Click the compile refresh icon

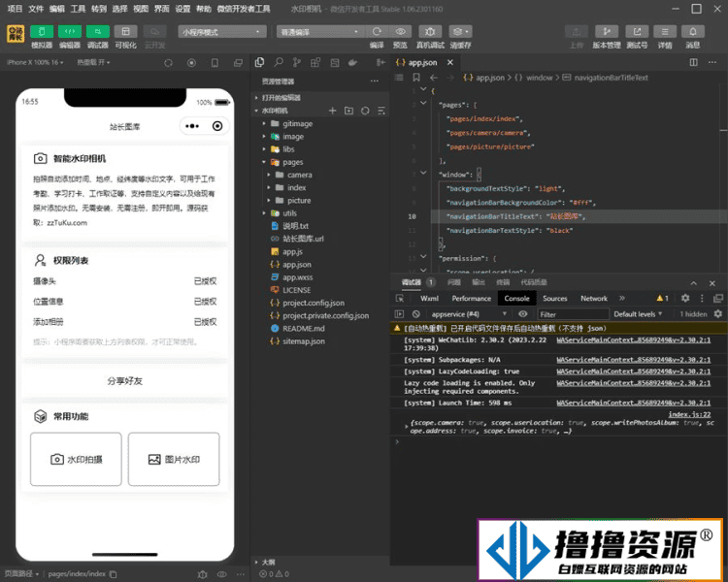[377, 32]
